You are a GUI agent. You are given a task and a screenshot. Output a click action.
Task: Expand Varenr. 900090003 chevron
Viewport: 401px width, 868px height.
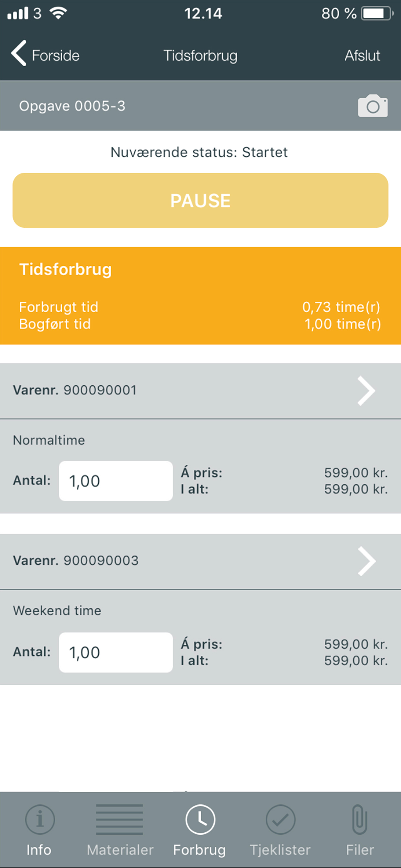point(366,561)
